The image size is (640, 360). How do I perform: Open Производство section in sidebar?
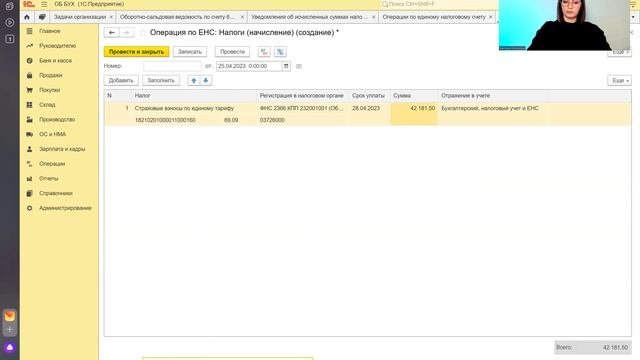click(57, 119)
